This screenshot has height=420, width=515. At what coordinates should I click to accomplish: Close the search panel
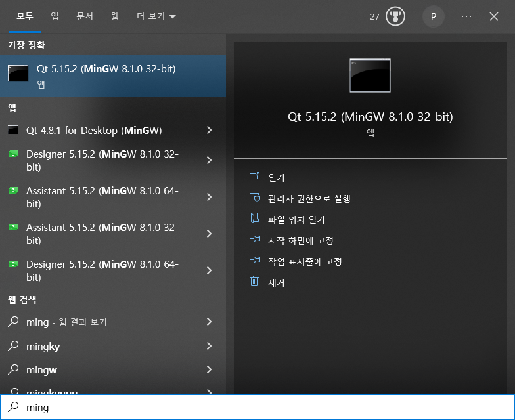pyautogui.click(x=494, y=16)
